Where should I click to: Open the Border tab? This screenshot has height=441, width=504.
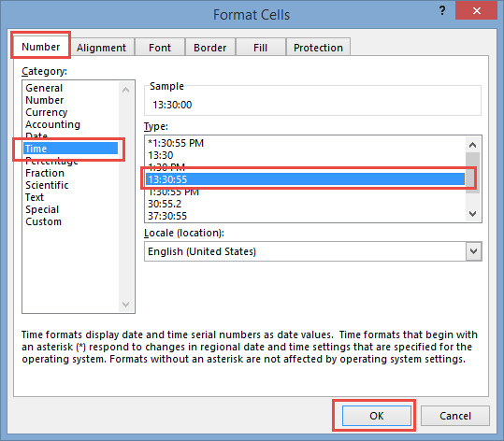coord(209,48)
